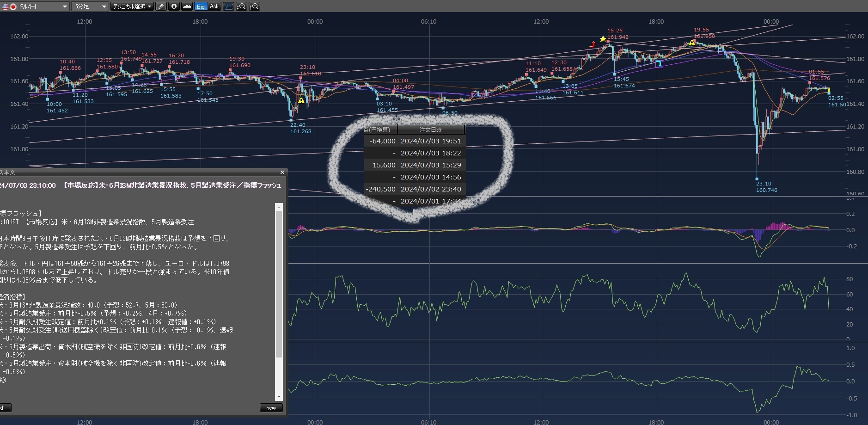This screenshot has height=425, width=868.
Task: Click the 注文日時 column header
Action: point(430,130)
